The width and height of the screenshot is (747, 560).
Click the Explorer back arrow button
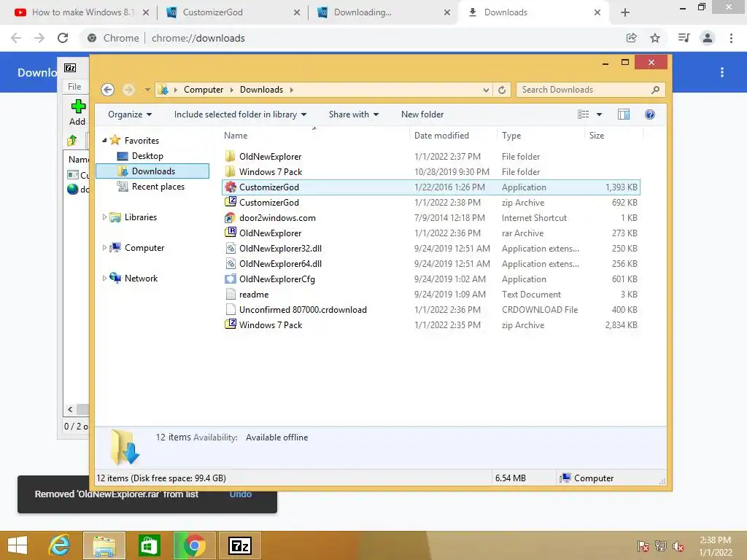[x=108, y=90]
